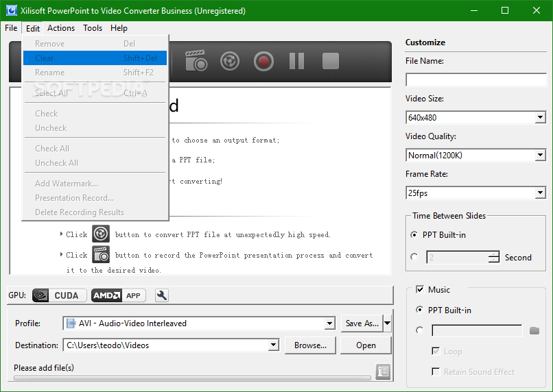Click the convert icon in the instructions
Screen dimensions: 553x392
101,234
